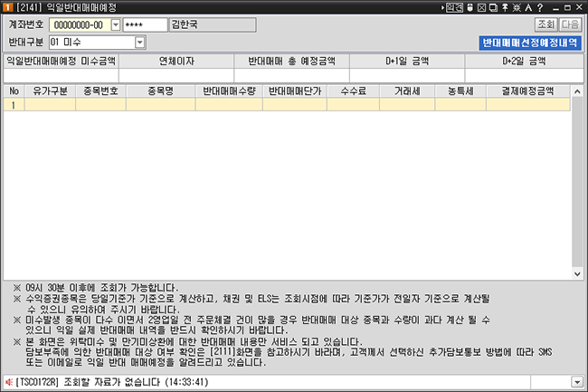
Task: Click the pushpin icon to pin the window
Action: tap(505, 7)
